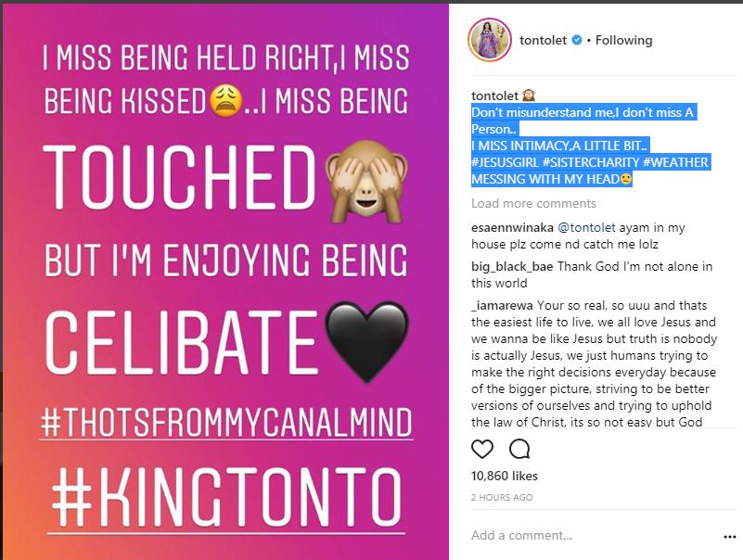Open tontolet's profile picture avatar

coord(490,40)
